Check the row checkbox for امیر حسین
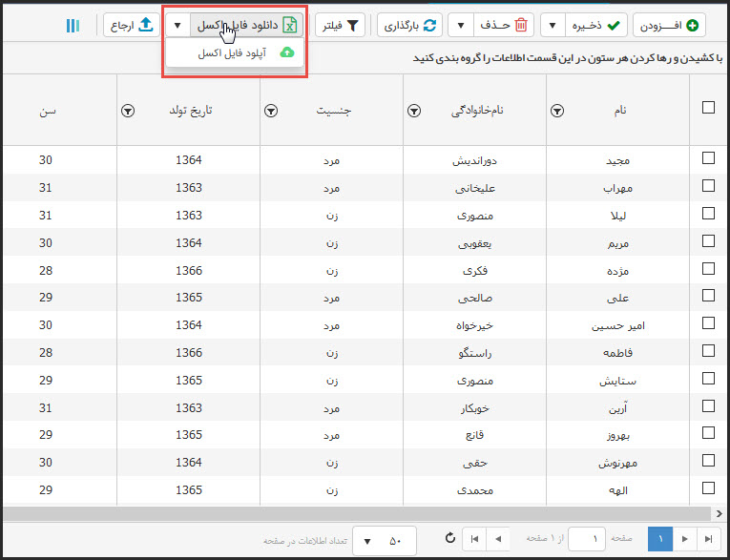 [708, 323]
